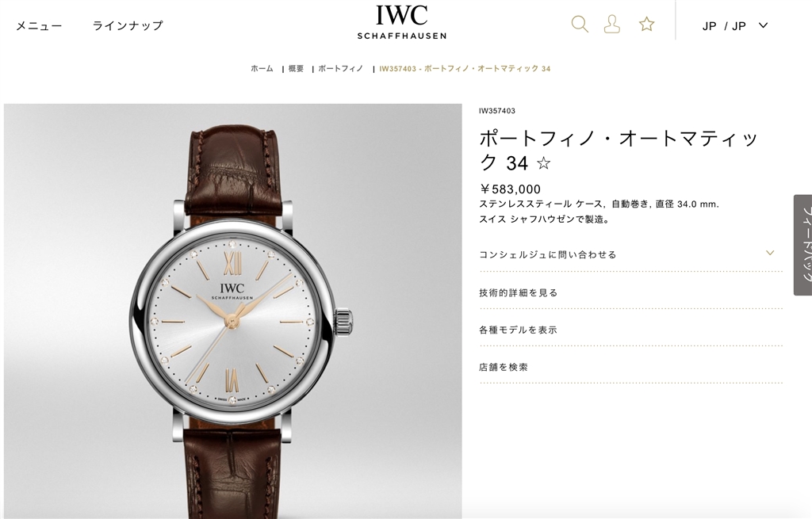Click current page breadcrumb IW357403
The width and height of the screenshot is (812, 519).
pyautogui.click(x=465, y=68)
